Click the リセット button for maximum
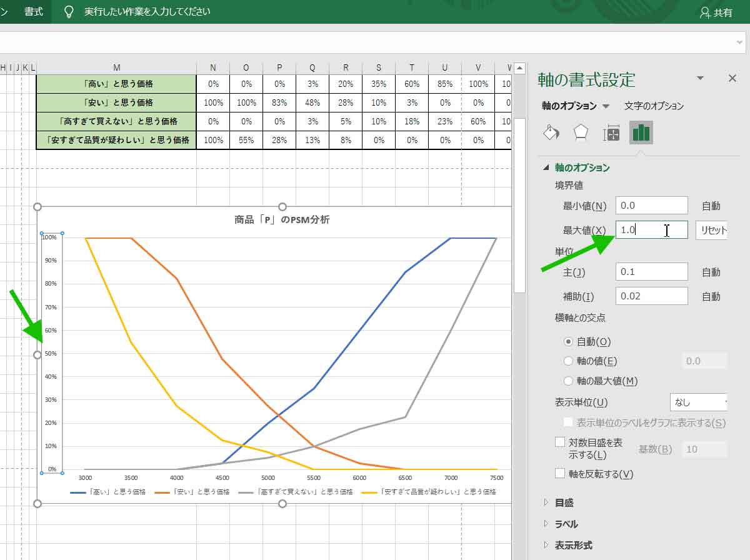Screen dimensions: 750x560 coord(712,230)
